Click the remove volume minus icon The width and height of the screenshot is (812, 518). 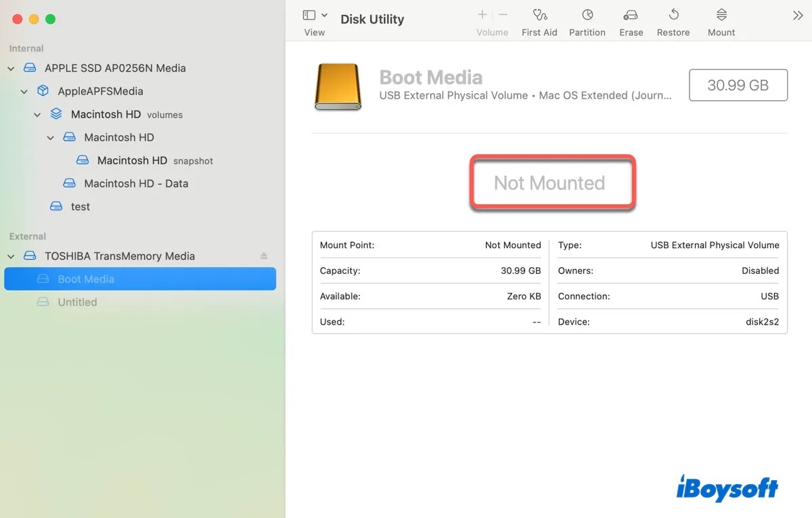[x=503, y=15]
